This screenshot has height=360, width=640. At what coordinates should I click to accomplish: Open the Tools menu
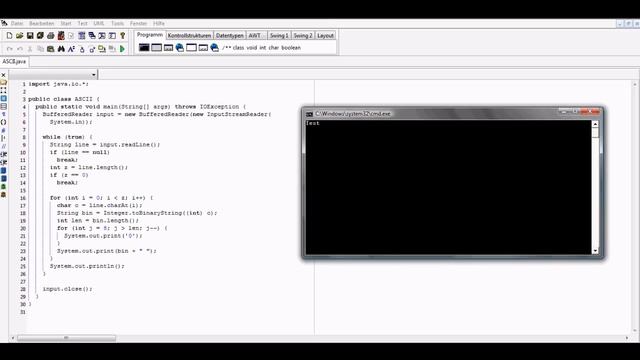pos(118,24)
